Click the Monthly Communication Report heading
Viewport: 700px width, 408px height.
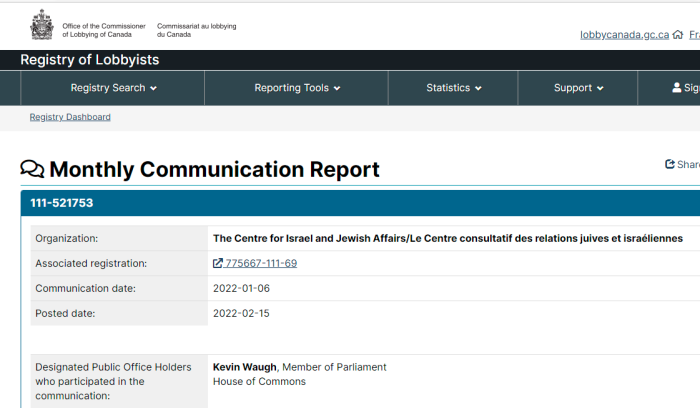click(214, 170)
